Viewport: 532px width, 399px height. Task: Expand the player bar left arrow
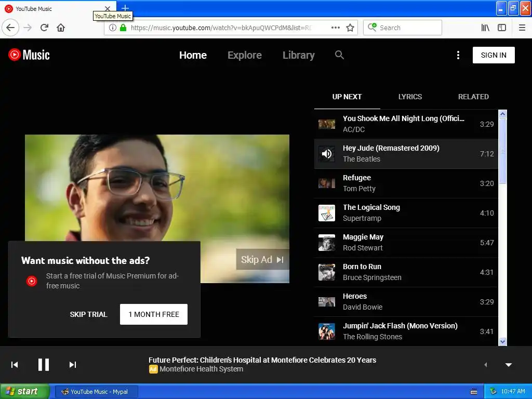coord(486,365)
